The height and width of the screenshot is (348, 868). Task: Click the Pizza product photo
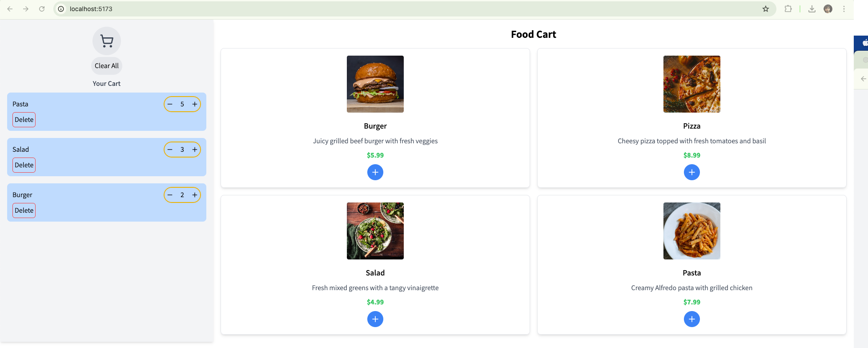[691, 84]
